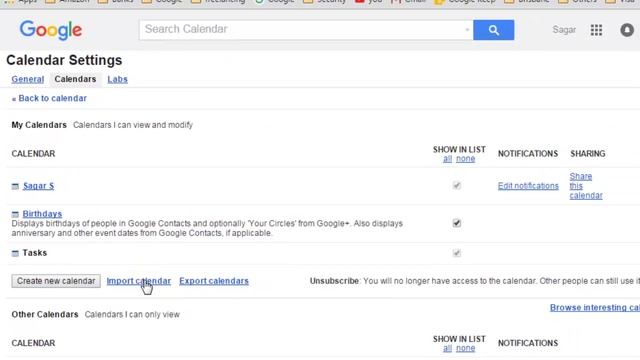Click calendar icon beside Tasks
This screenshot has height=360, width=640.
(15, 253)
